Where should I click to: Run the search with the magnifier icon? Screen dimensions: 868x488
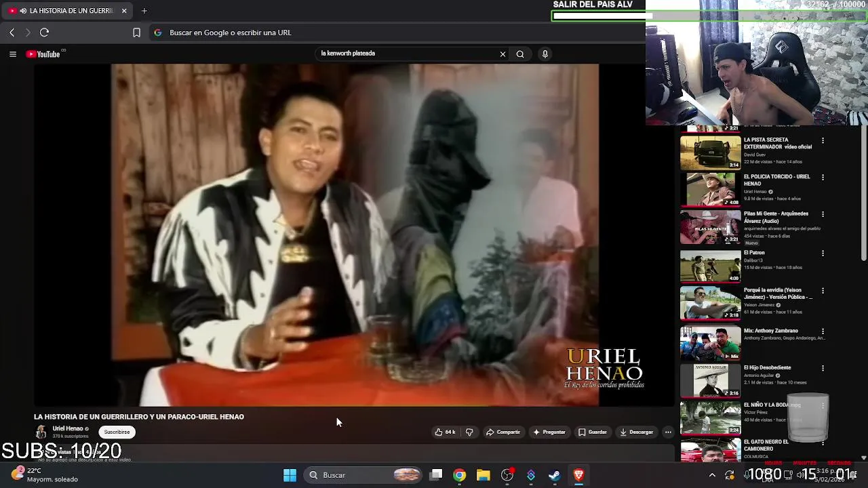pos(520,54)
